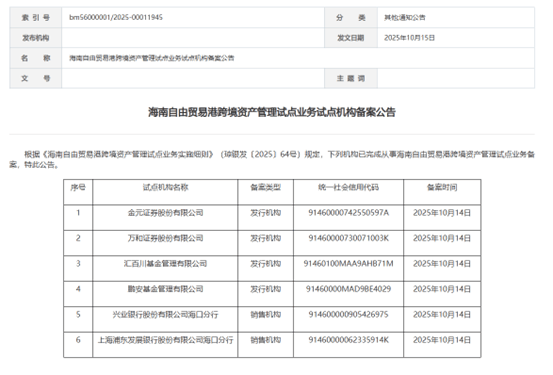Select 鹏安基金管理有限公司 in the table
This screenshot has width=553, height=375.
pyautogui.click(x=165, y=289)
